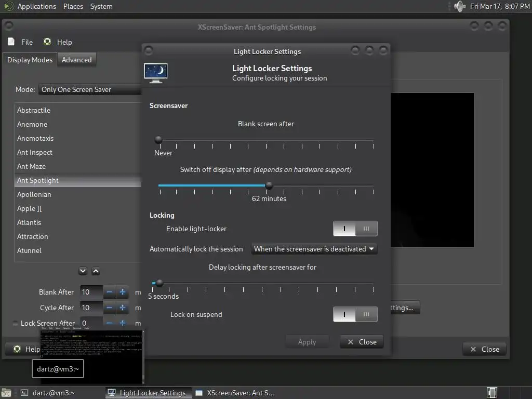Click the black screensaver preview area
This screenshot has width=532, height=399.
point(432,170)
